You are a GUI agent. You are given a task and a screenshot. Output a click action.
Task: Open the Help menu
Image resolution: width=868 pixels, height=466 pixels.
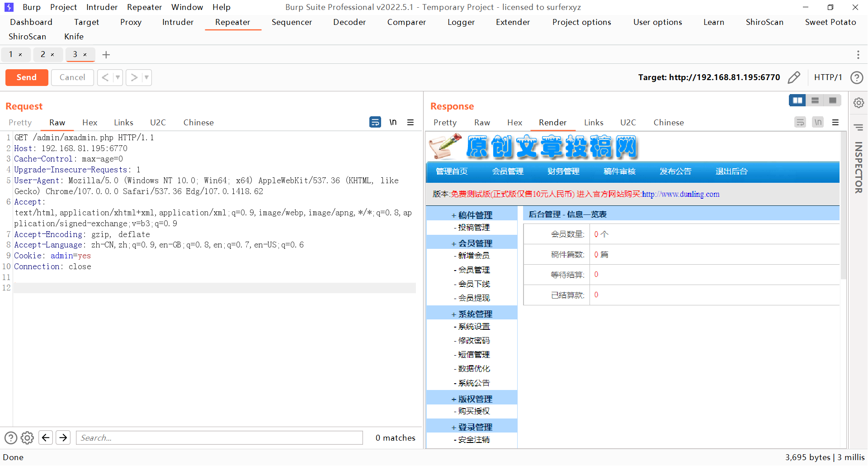[222, 7]
